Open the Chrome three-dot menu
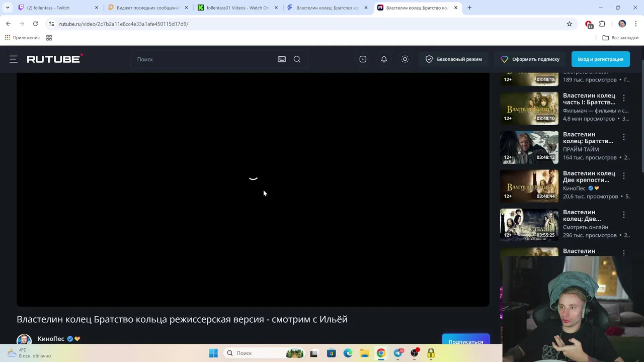Image resolution: width=644 pixels, height=362 pixels. coord(636,24)
